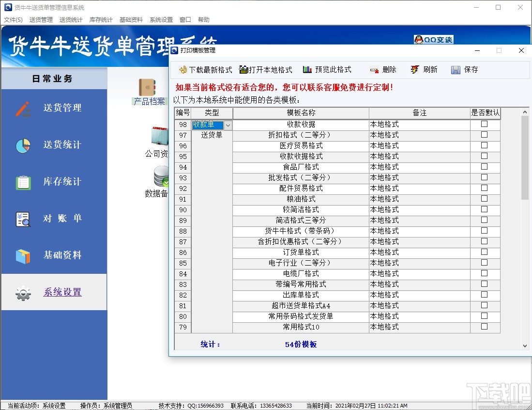Toggle default checkbox for 收款收据 template
Viewport: 532px width, 410px height.
pos(484,124)
